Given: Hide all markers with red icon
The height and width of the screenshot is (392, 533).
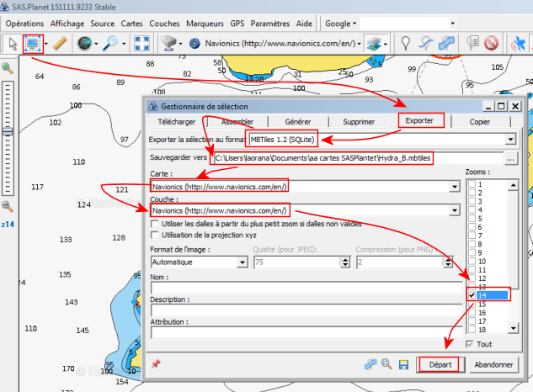Looking at the screenshot, I should pos(491,44).
